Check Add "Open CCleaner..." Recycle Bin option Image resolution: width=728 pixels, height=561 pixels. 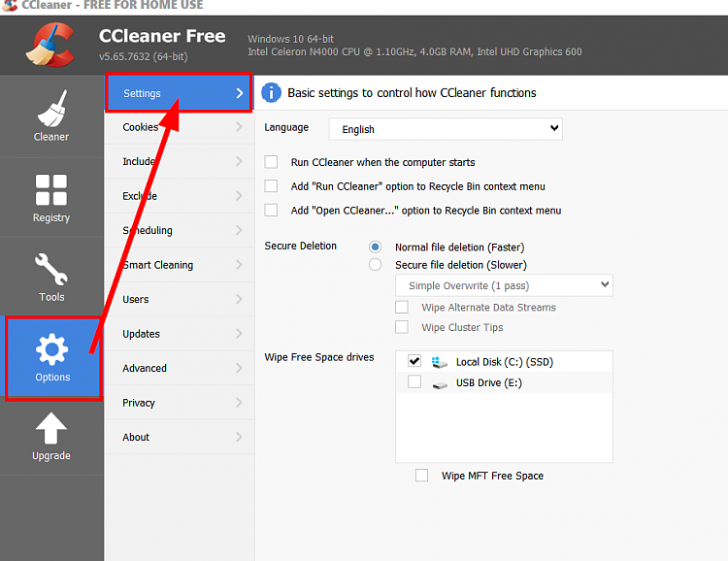click(x=271, y=210)
